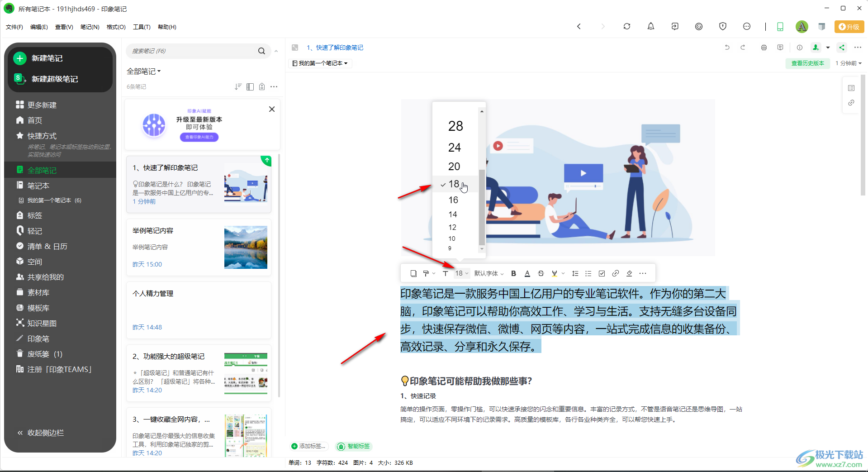The height and width of the screenshot is (472, 868).
Task: Open the notification bell
Action: pos(650,26)
